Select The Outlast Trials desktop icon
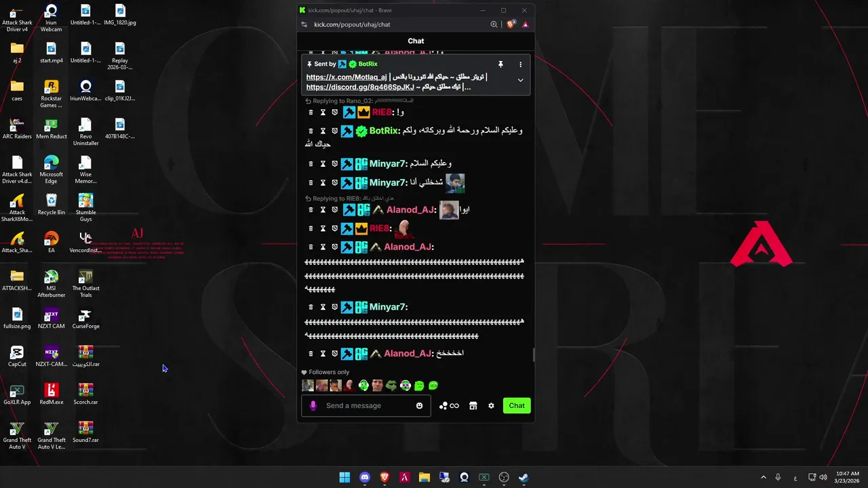The height and width of the screenshot is (488, 868). (x=85, y=284)
